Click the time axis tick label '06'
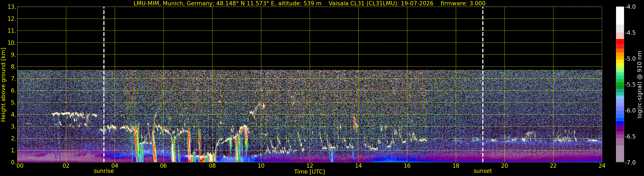Viewport: 644px width, 176px height. tap(163, 166)
